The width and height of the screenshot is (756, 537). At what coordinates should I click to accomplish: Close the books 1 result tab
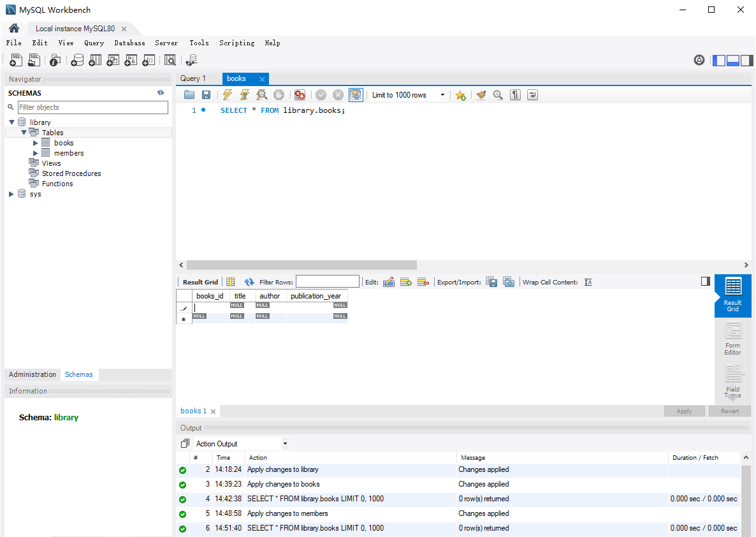[x=213, y=411]
